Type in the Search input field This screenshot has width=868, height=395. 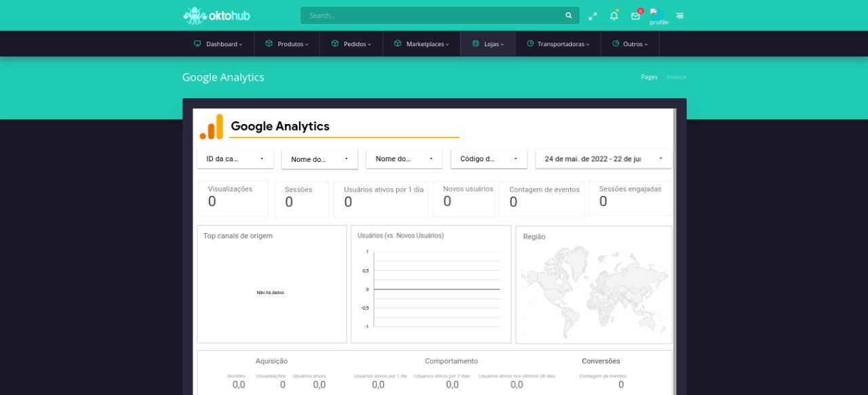pyautogui.click(x=434, y=16)
